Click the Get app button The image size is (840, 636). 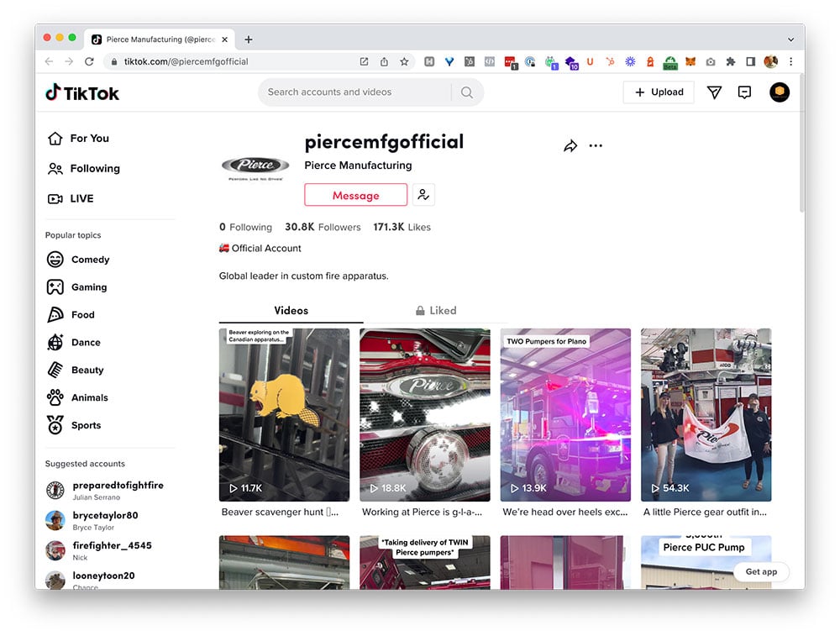(761, 571)
